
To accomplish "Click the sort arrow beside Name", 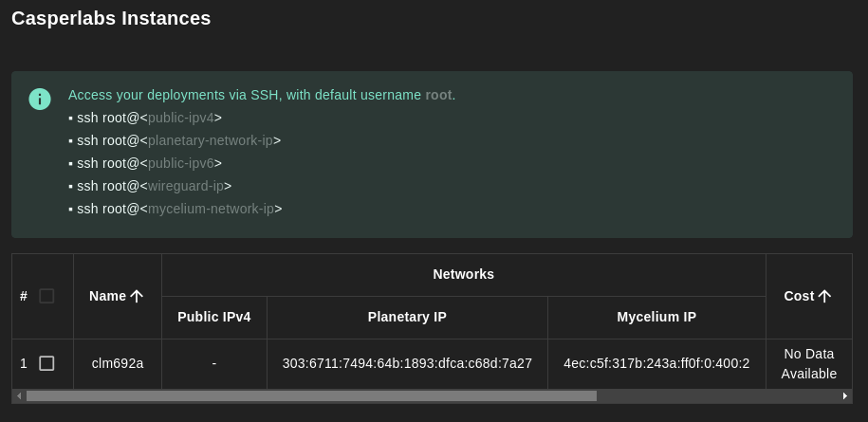I will pyautogui.click(x=137, y=296).
